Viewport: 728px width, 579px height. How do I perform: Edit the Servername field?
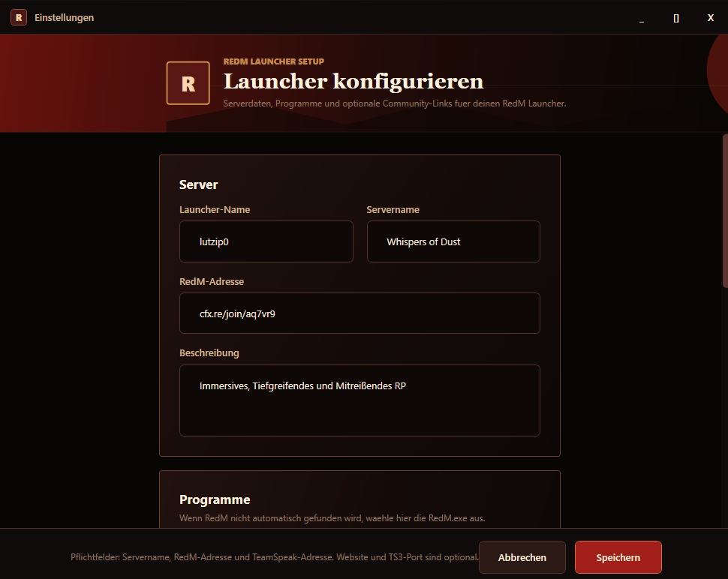(453, 241)
